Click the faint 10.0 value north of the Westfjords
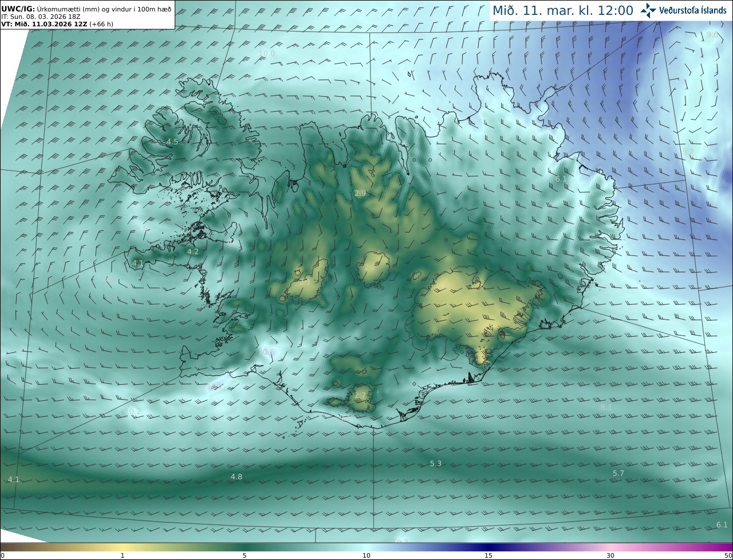Screen dimensions: 733x560 267,53
